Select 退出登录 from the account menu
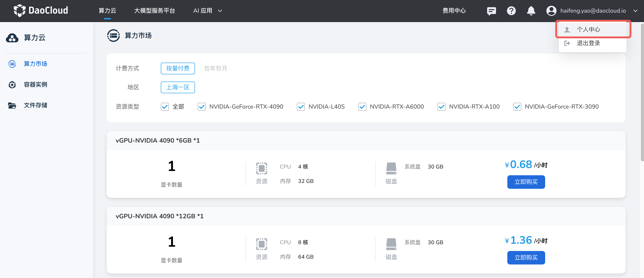 tap(588, 43)
